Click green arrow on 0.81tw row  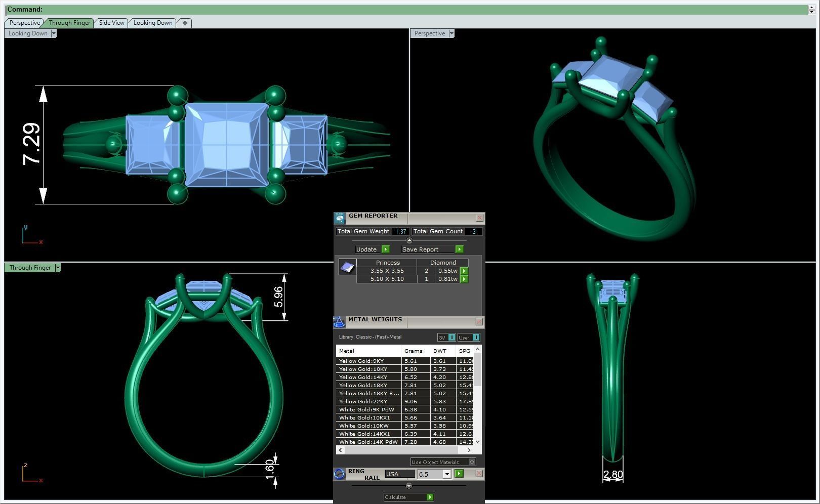464,279
